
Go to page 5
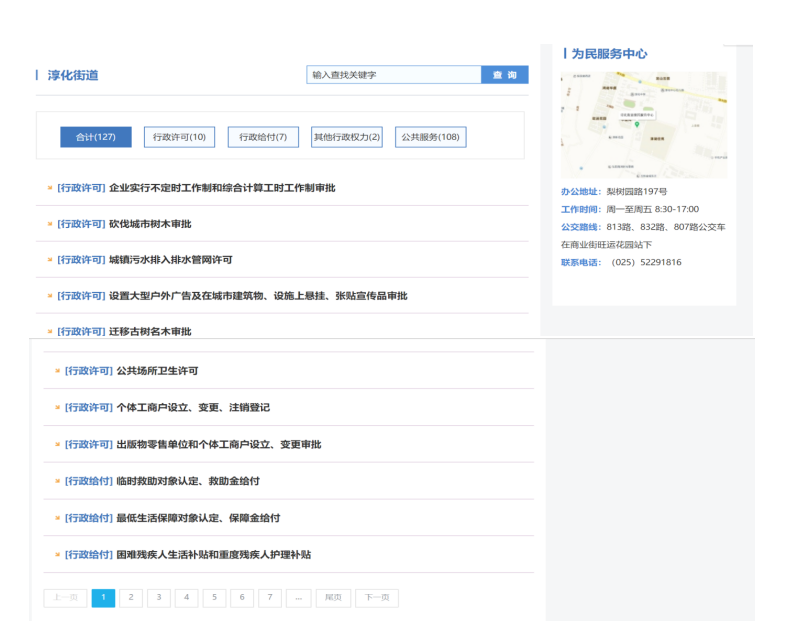(214, 598)
